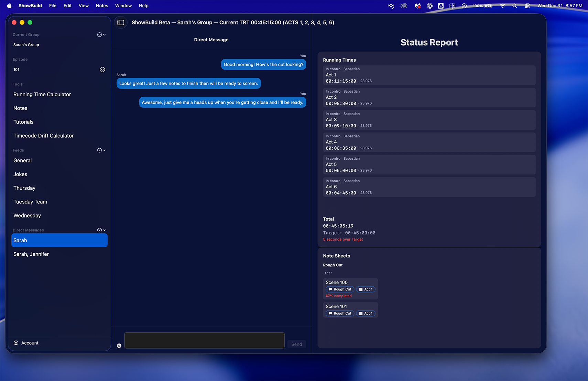This screenshot has width=588, height=381.
Task: Collapse the Direct Messages section
Action: 101,230
